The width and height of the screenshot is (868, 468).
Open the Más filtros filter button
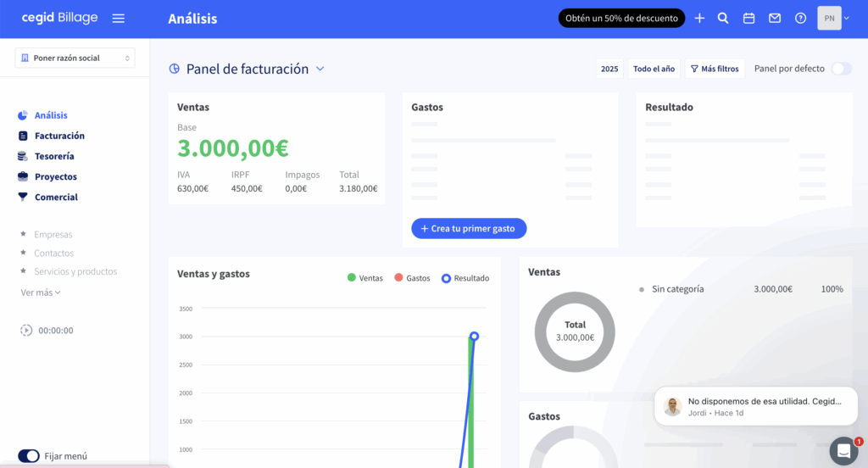(x=715, y=69)
